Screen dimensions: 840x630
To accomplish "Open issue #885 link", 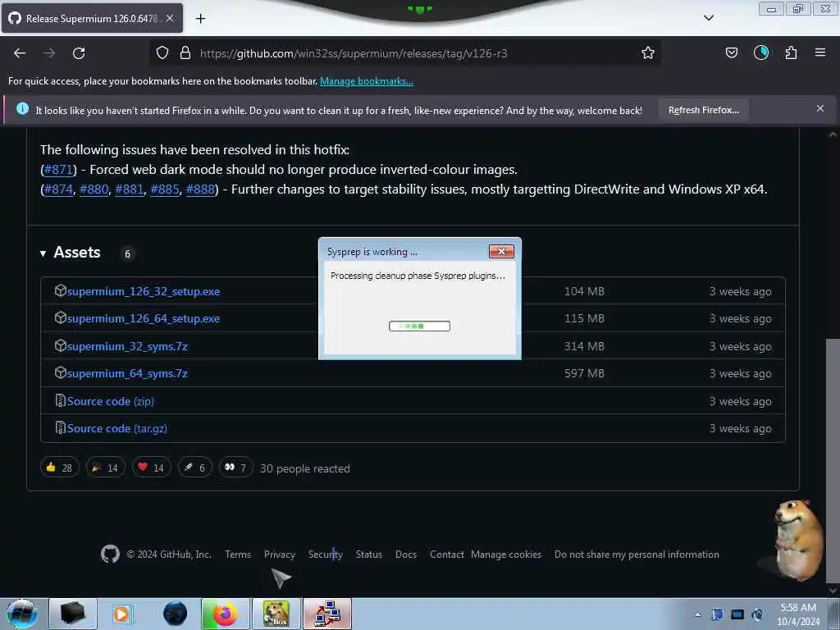I will [164, 189].
